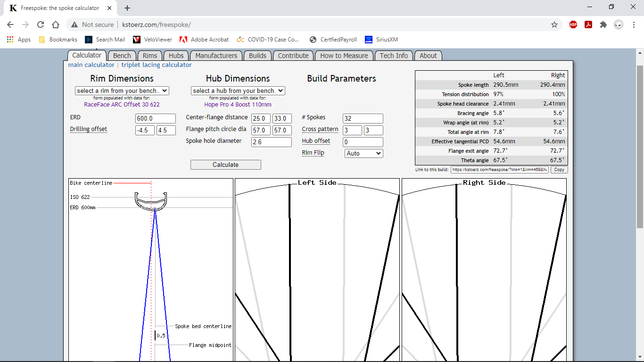Switch to the Hubs tab
Image resolution: width=644 pixels, height=362 pixels.
176,55
